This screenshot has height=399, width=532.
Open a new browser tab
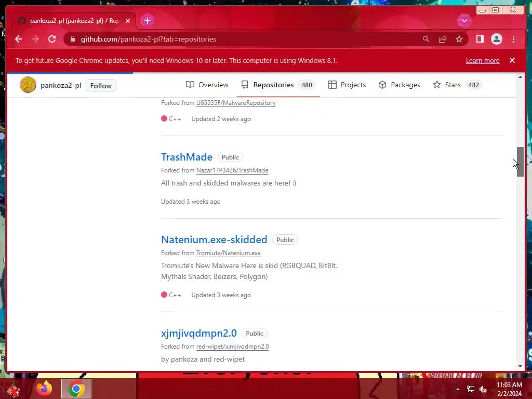click(x=147, y=21)
